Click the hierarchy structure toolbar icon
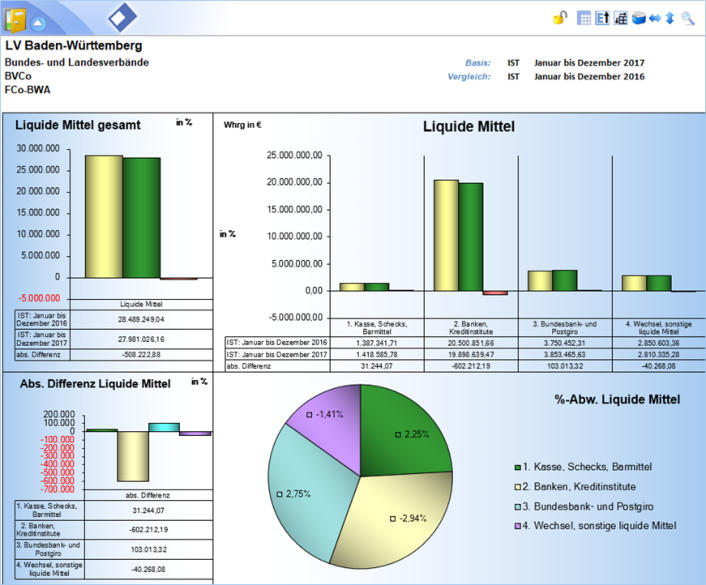This screenshot has width=706, height=585. [620, 17]
